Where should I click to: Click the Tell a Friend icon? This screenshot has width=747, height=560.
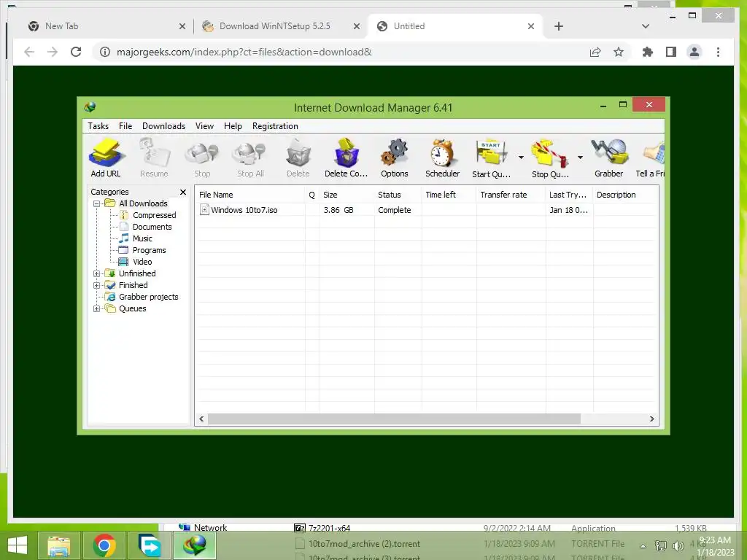[x=650, y=157]
